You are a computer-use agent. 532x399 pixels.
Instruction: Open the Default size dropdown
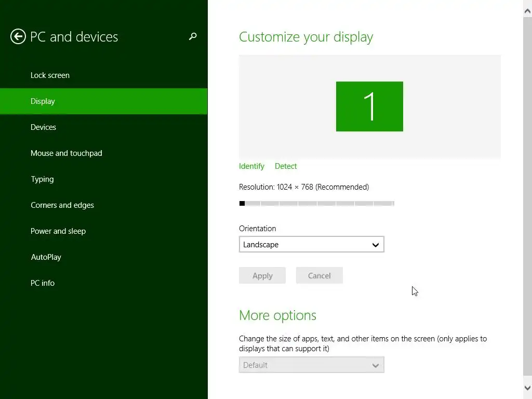tap(312, 365)
